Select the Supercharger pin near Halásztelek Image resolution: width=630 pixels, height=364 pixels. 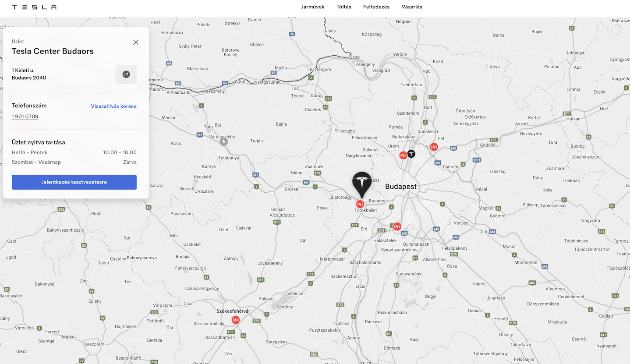[397, 226]
